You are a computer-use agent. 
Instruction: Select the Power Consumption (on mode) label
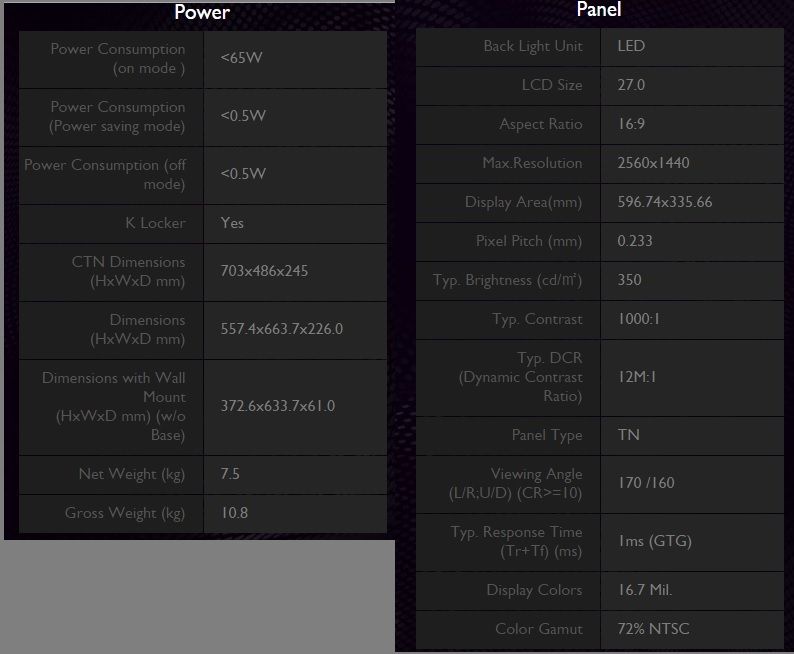point(117,59)
